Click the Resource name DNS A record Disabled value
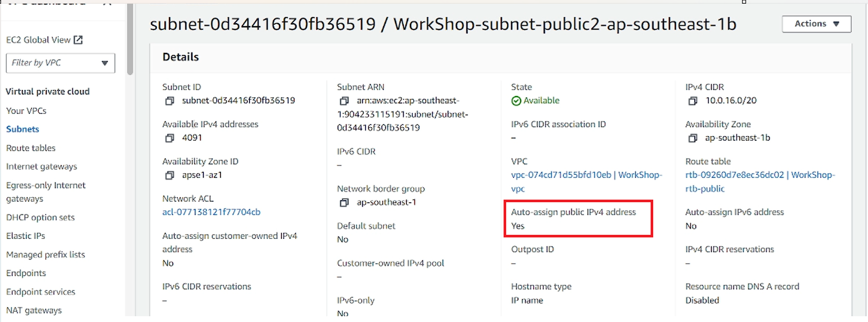 (x=702, y=300)
